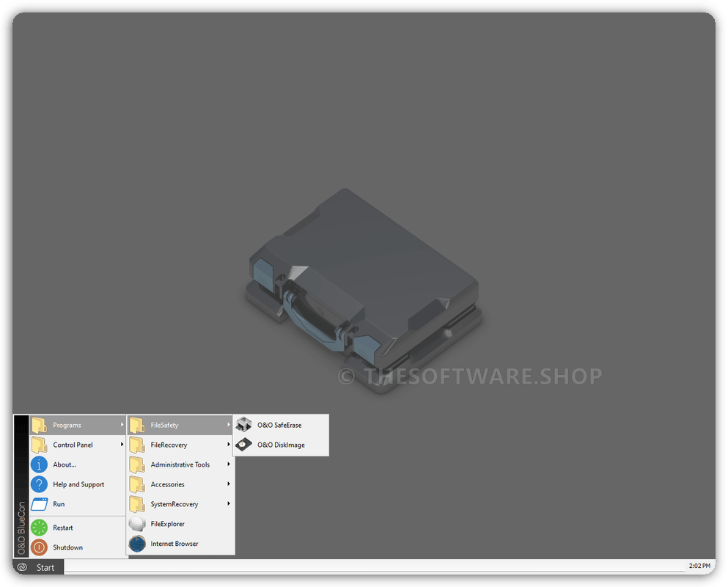The image size is (728, 587).
Task: Choose the Administrative Tools menu entry text
Action: point(180,464)
